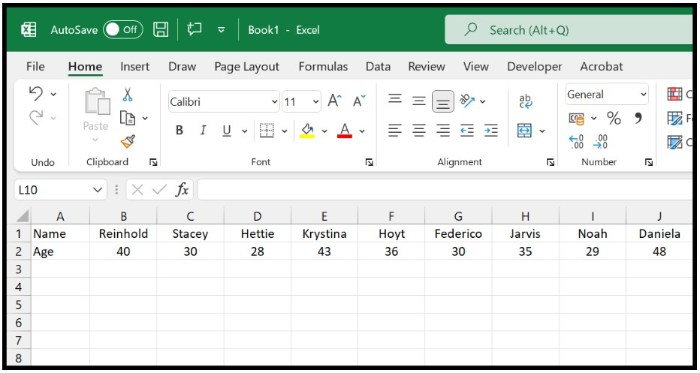700x373 pixels.
Task: Toggle the AutoSave switch
Action: click(x=123, y=30)
